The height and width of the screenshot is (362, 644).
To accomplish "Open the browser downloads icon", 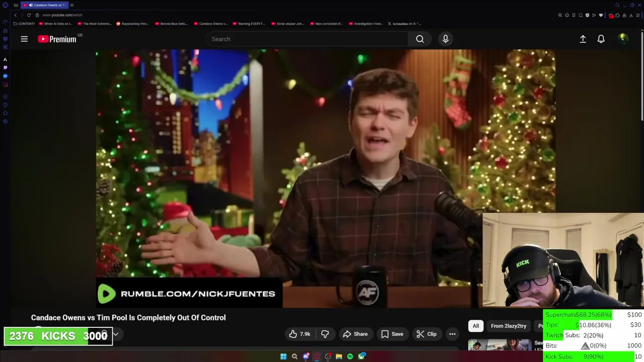I will [x=631, y=15].
